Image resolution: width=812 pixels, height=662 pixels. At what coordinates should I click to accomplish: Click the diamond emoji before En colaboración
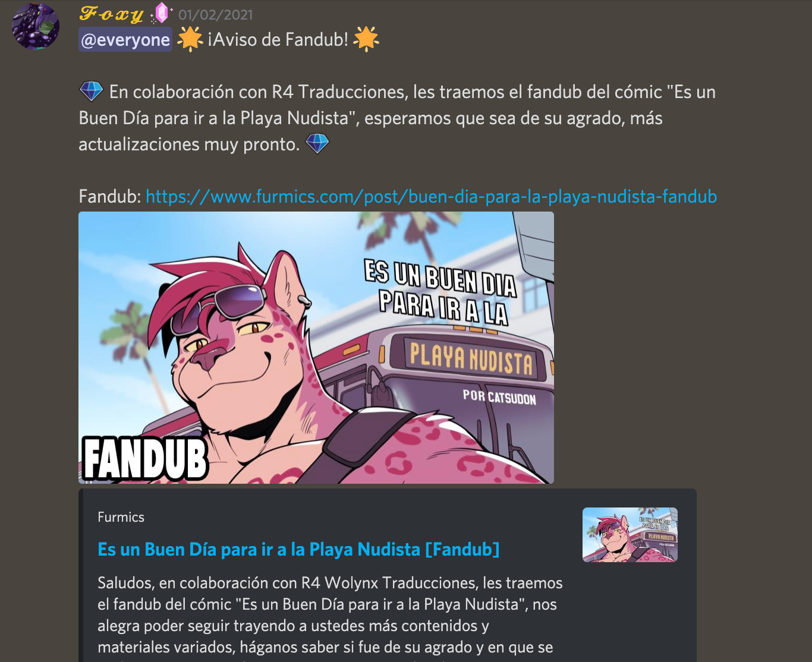pos(92,92)
